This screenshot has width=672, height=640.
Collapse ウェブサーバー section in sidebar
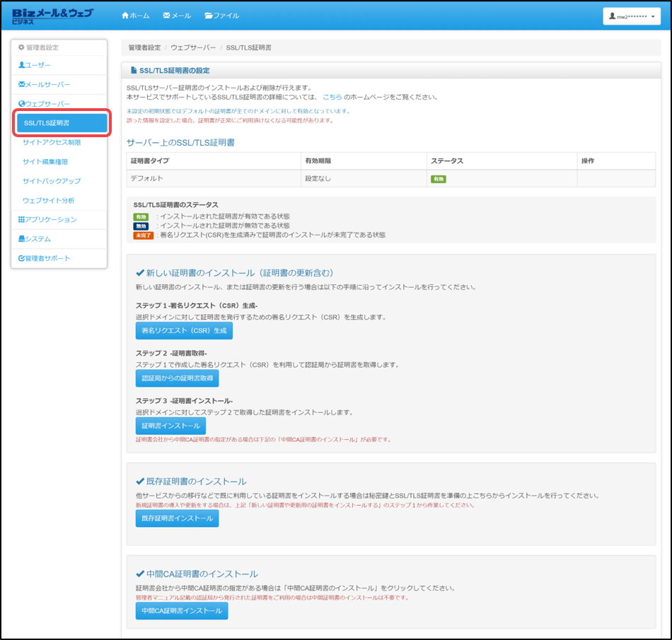[x=44, y=104]
